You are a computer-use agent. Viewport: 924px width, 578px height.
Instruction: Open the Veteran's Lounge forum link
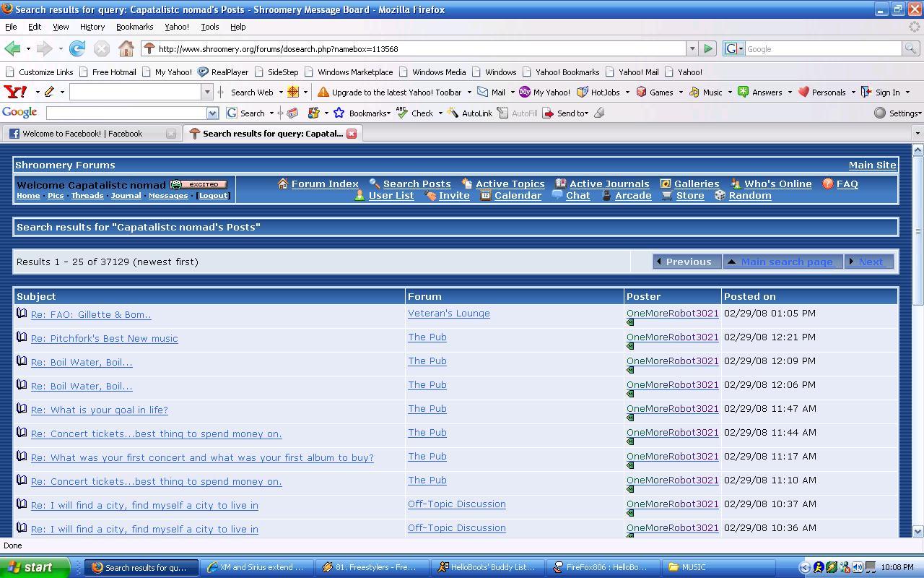(449, 314)
